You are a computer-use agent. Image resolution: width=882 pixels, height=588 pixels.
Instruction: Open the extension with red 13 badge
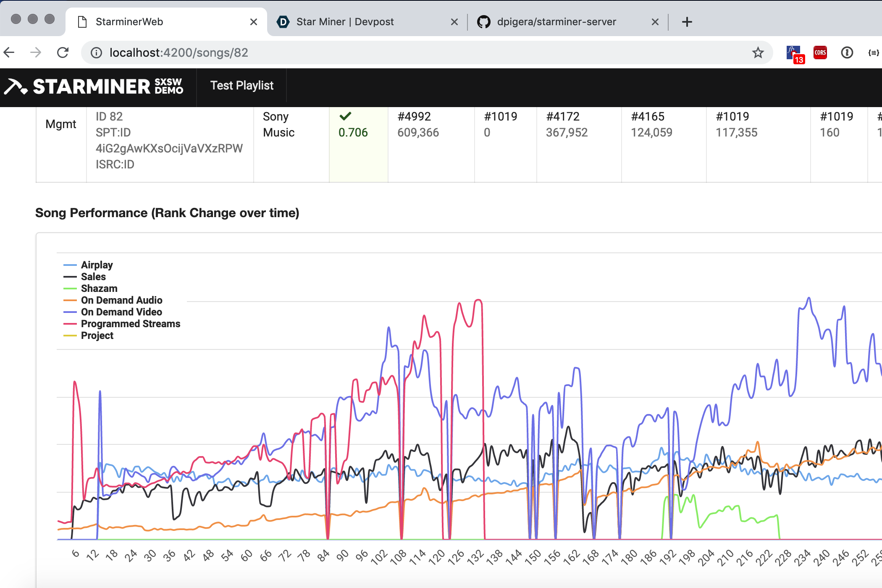coord(794,53)
